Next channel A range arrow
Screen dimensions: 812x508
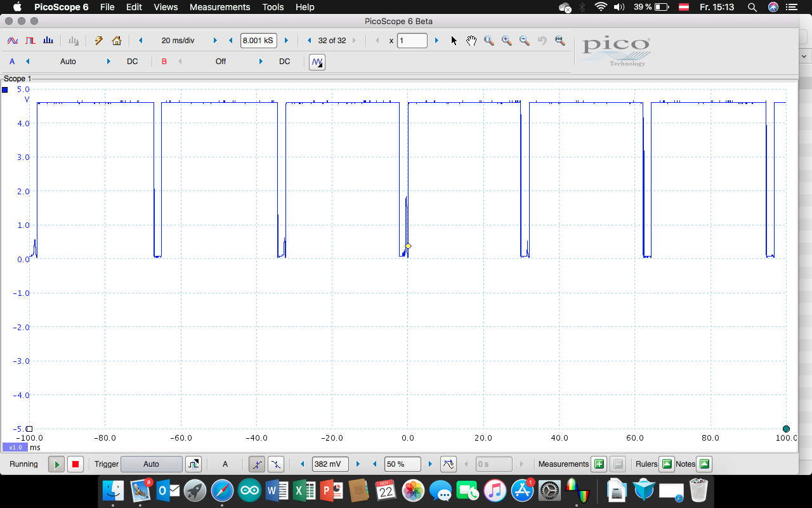(108, 62)
